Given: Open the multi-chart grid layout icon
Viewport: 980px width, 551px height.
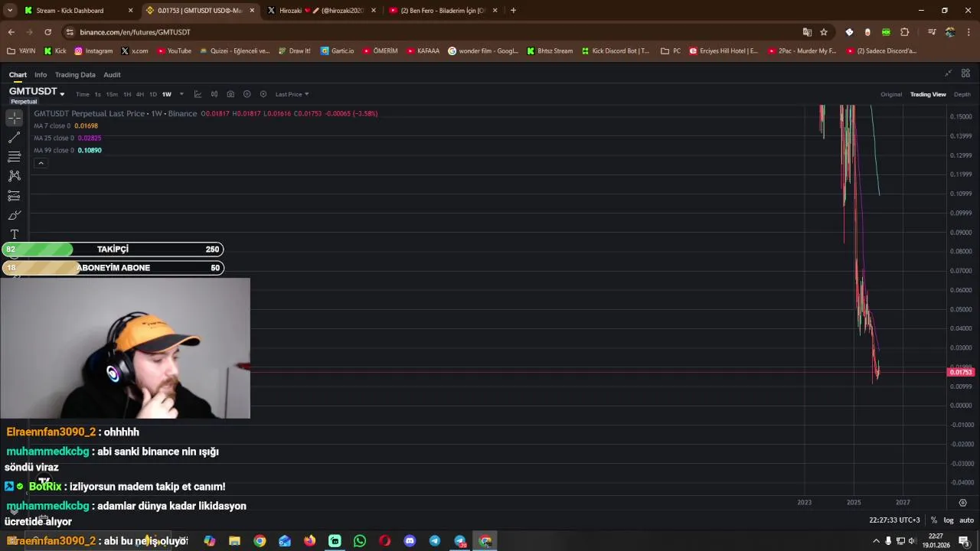Looking at the screenshot, I should click(965, 73).
